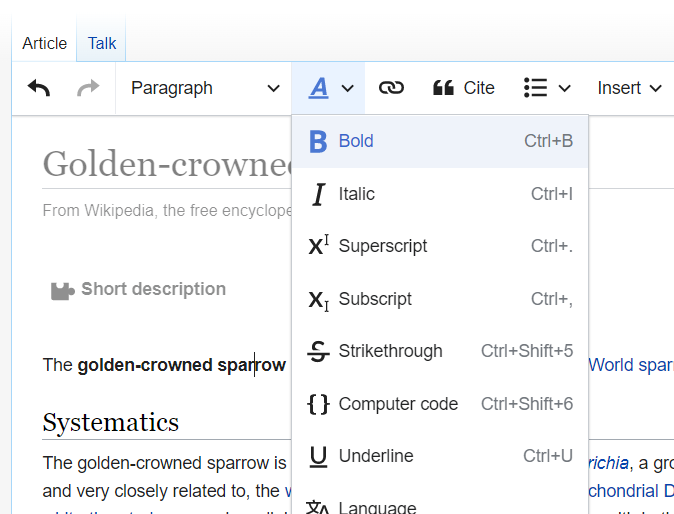Open the Insert menu
The image size is (674, 514).
click(629, 88)
